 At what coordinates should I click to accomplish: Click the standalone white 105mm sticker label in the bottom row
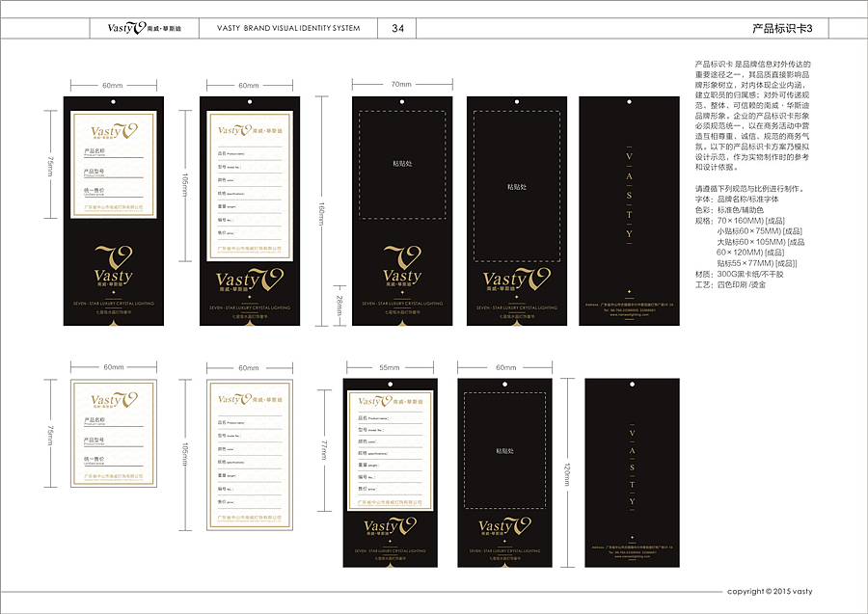pyautogui.click(x=250, y=455)
